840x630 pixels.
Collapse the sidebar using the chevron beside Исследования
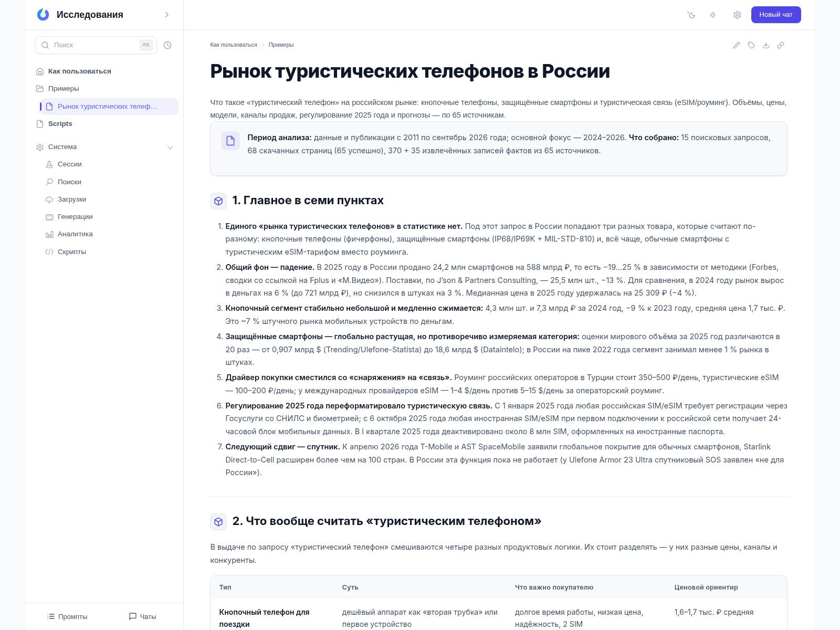[x=167, y=15]
